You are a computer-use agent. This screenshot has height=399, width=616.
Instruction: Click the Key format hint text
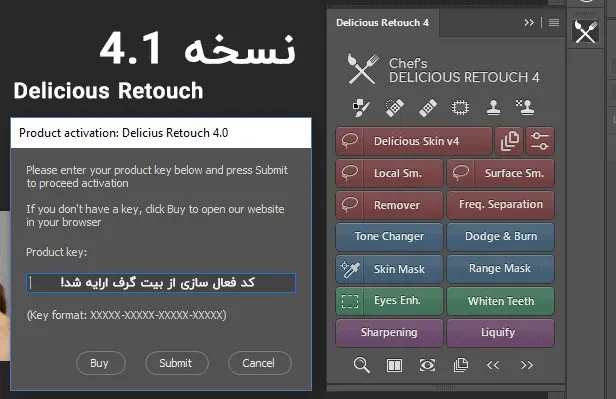tap(126, 315)
